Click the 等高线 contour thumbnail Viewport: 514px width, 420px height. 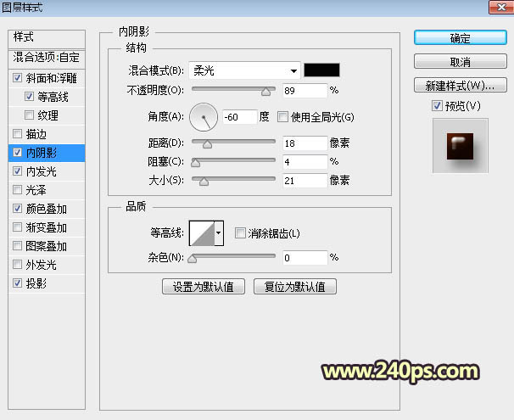click(x=202, y=233)
